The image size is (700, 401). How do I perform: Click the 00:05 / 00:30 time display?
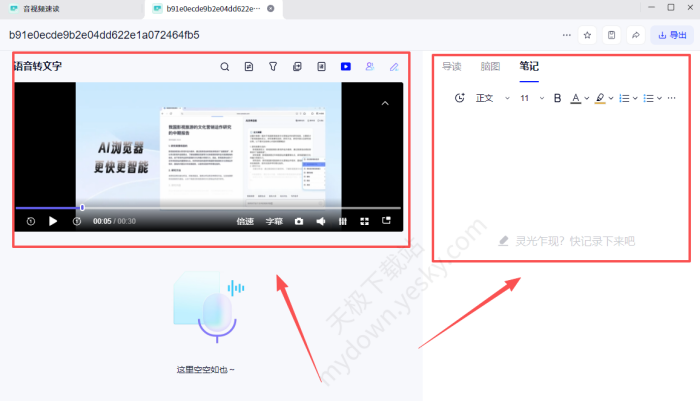[x=114, y=221]
